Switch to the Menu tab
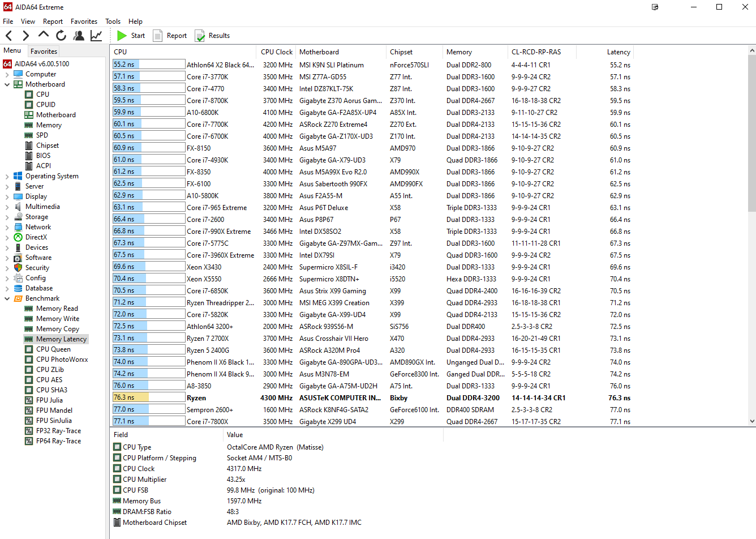 coord(12,50)
